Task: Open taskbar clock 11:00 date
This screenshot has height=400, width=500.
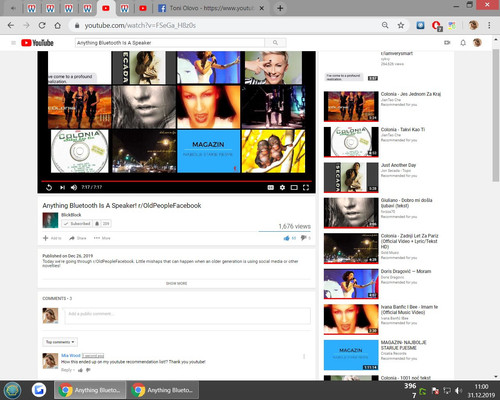Action: pyautogui.click(x=481, y=391)
